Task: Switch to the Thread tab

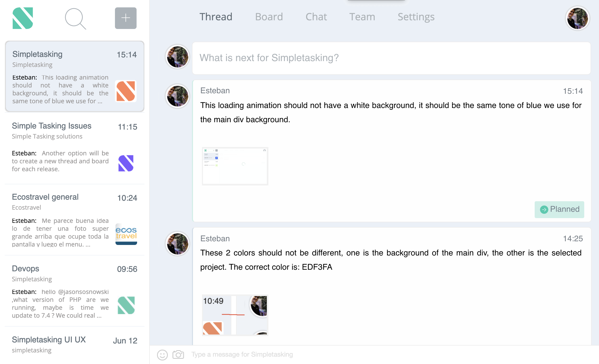Action: tap(216, 17)
